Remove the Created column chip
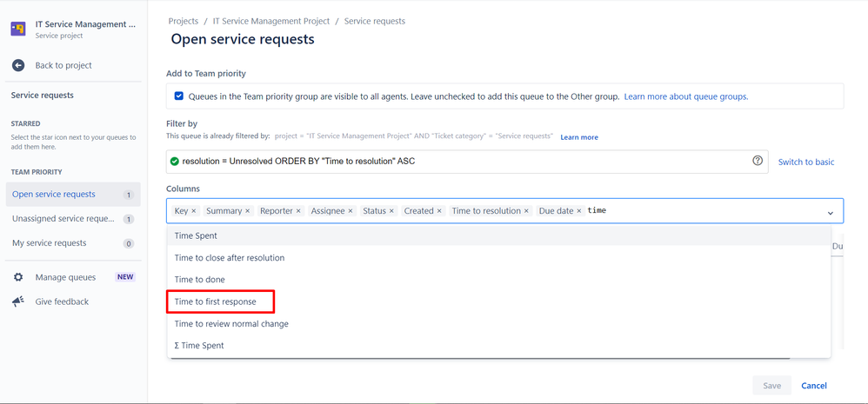 click(439, 211)
